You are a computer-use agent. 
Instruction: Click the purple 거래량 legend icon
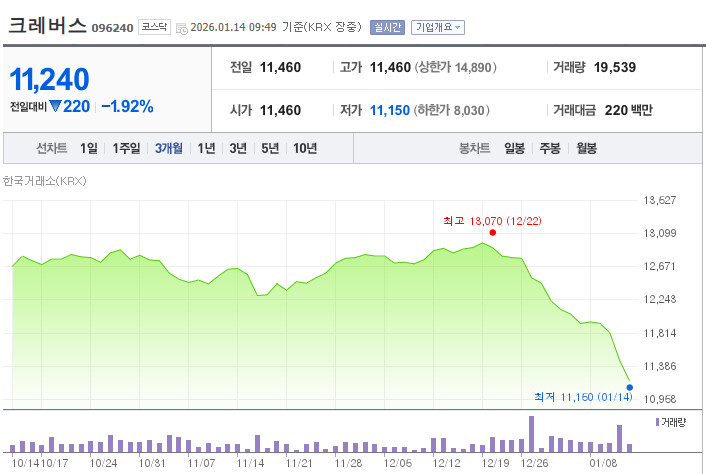(x=657, y=422)
